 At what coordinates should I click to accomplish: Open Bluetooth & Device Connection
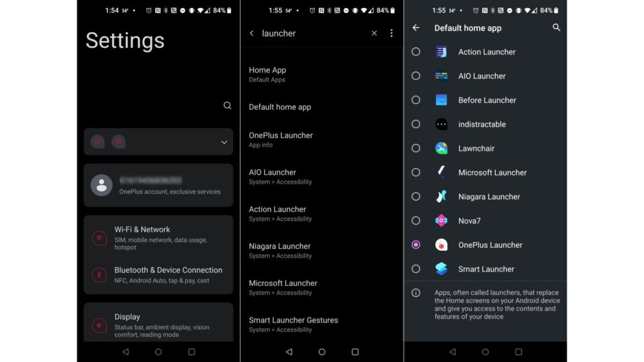(158, 275)
